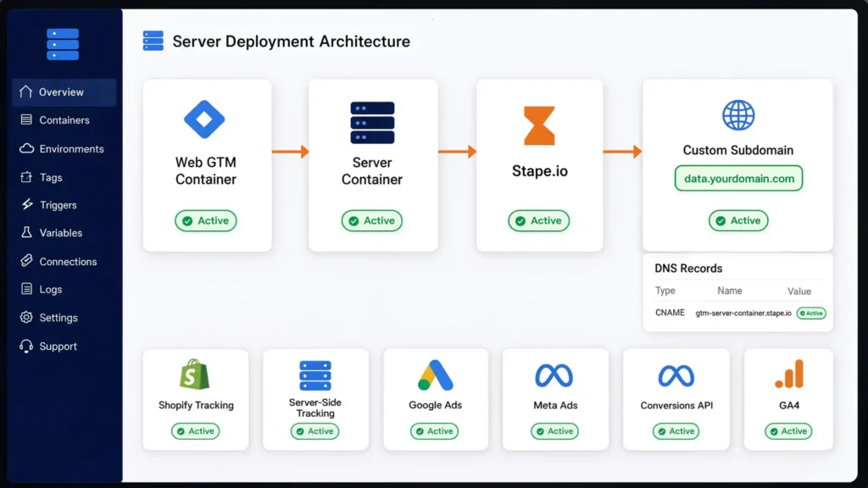Click the Server Container rack icon
The image size is (868, 488).
(372, 123)
